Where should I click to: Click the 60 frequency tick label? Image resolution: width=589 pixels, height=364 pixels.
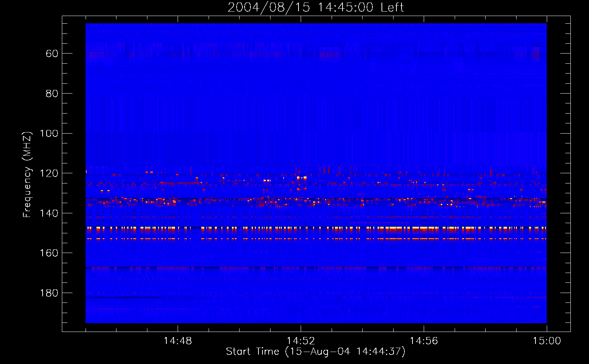tap(52, 54)
